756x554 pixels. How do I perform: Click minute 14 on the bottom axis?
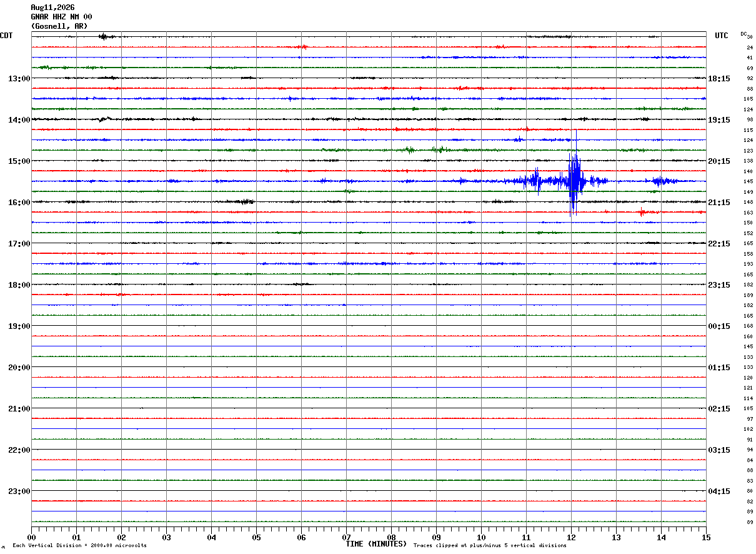point(661,537)
